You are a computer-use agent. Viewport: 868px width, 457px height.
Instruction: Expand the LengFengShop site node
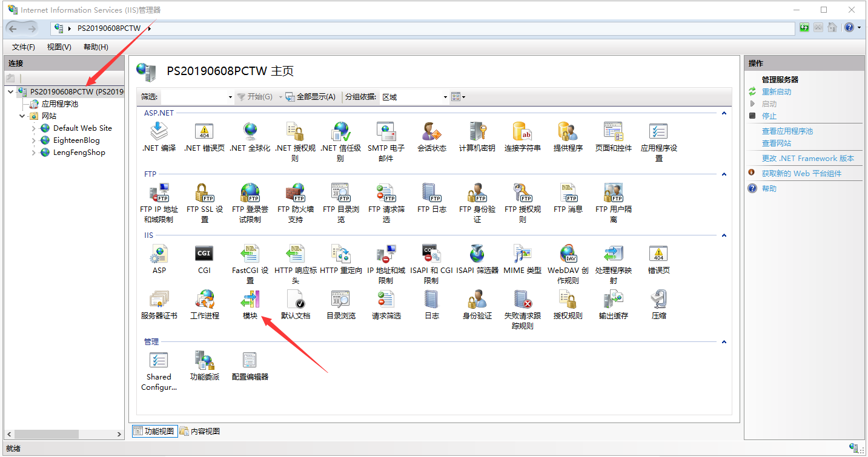[34, 153]
